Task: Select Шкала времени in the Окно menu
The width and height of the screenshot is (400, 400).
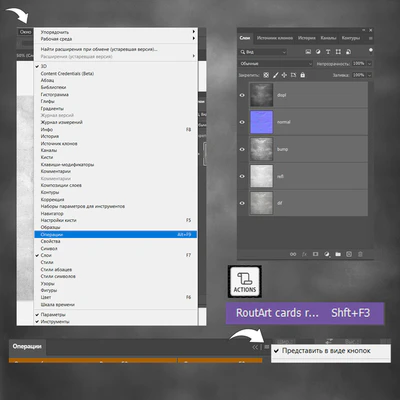Action: (x=116, y=304)
